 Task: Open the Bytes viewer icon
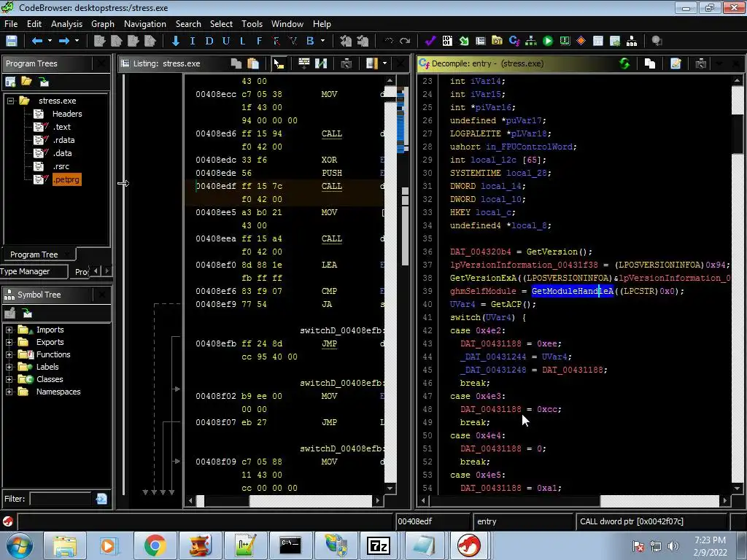point(447,41)
